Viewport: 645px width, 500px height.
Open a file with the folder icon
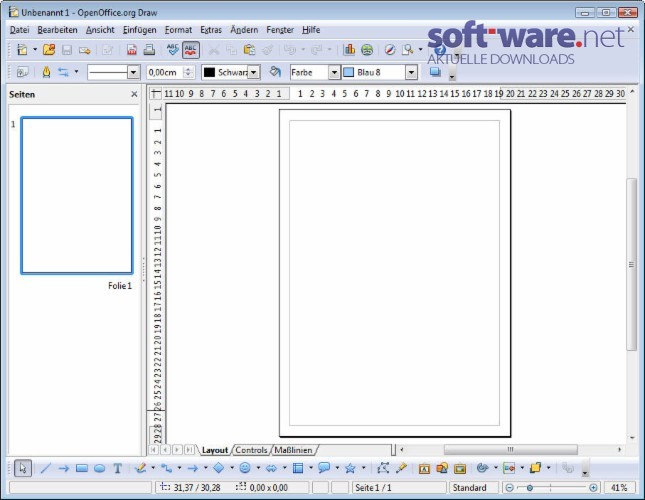tap(49, 50)
